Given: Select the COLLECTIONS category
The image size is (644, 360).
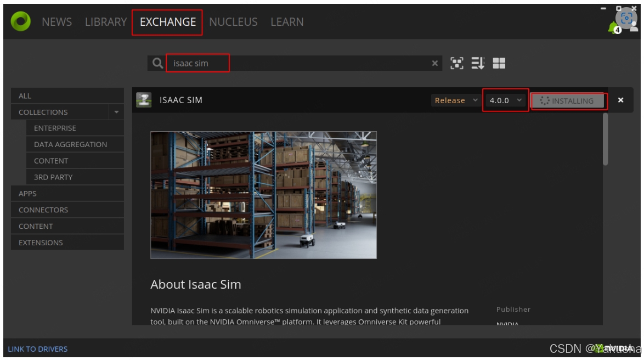Looking at the screenshot, I should 60,112.
